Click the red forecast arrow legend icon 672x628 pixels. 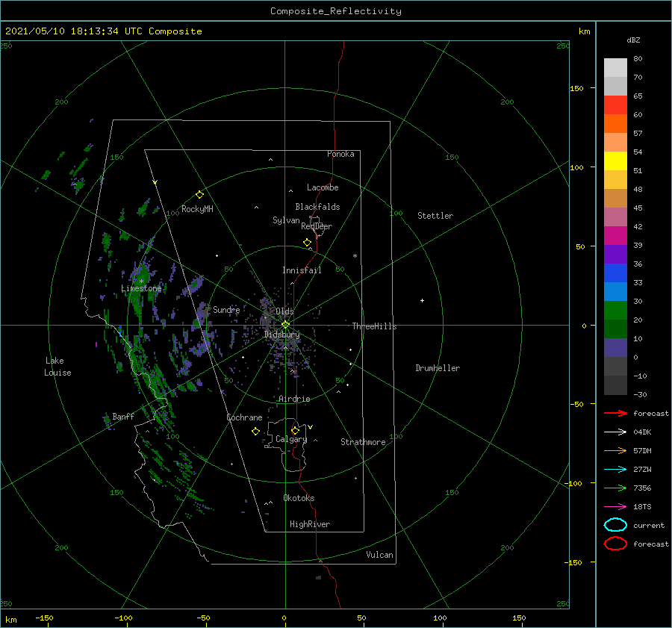615,413
